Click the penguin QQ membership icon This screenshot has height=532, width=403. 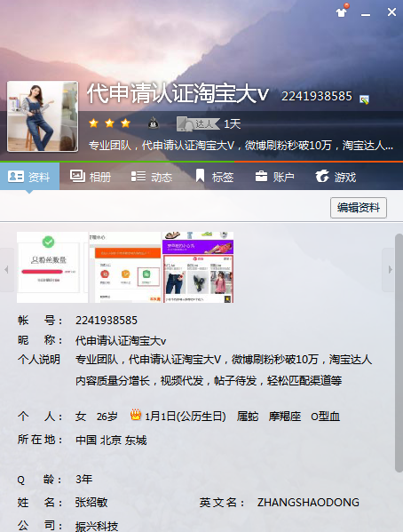click(x=154, y=123)
